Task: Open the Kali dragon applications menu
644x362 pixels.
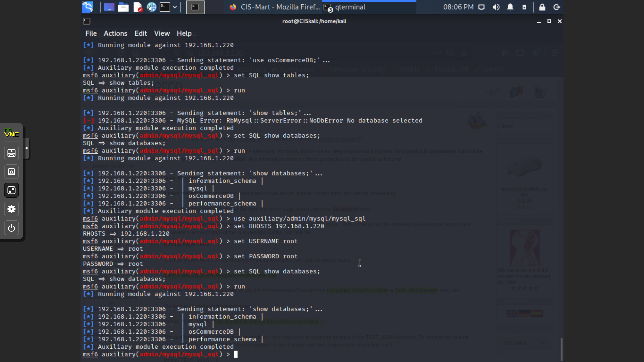Action: (x=88, y=7)
